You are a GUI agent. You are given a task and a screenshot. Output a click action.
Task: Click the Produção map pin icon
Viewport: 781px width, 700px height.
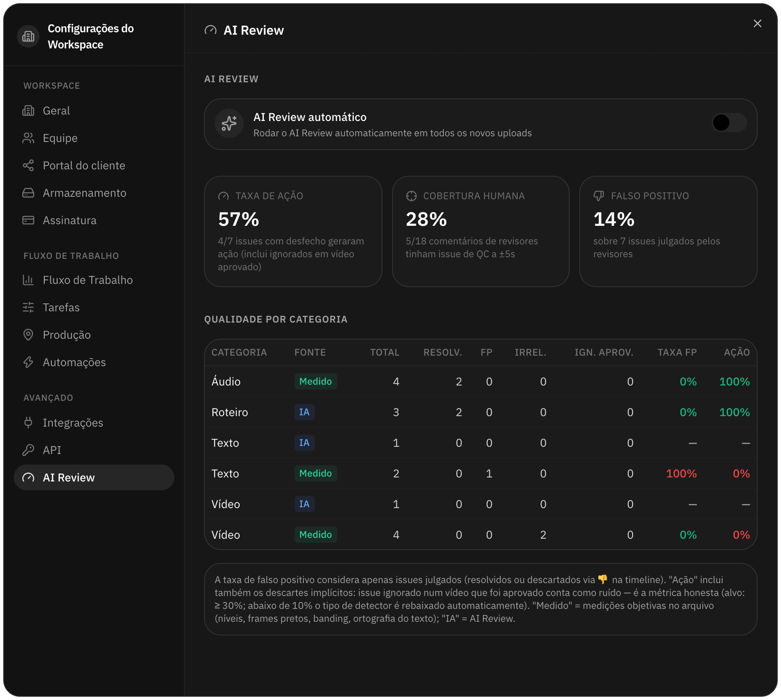click(x=28, y=335)
